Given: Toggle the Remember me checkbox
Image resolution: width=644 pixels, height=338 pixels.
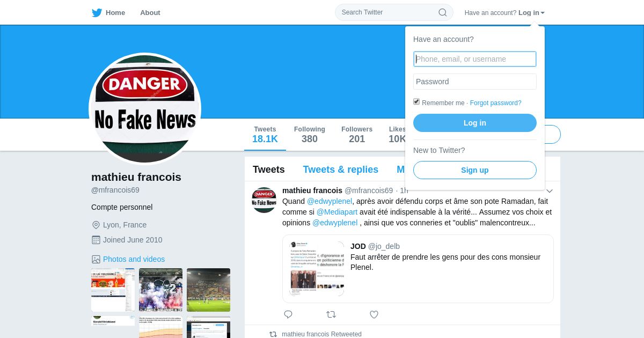Looking at the screenshot, I should [x=416, y=101].
